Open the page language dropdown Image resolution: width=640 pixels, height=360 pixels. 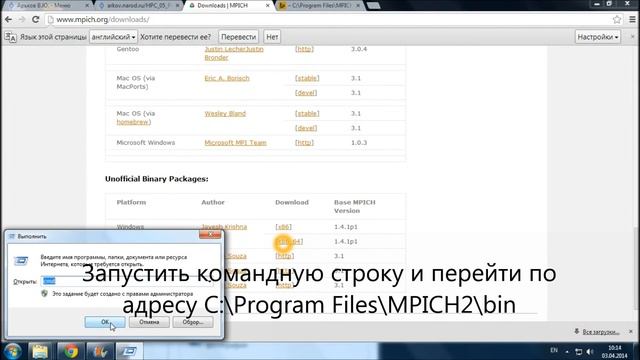[x=113, y=37]
